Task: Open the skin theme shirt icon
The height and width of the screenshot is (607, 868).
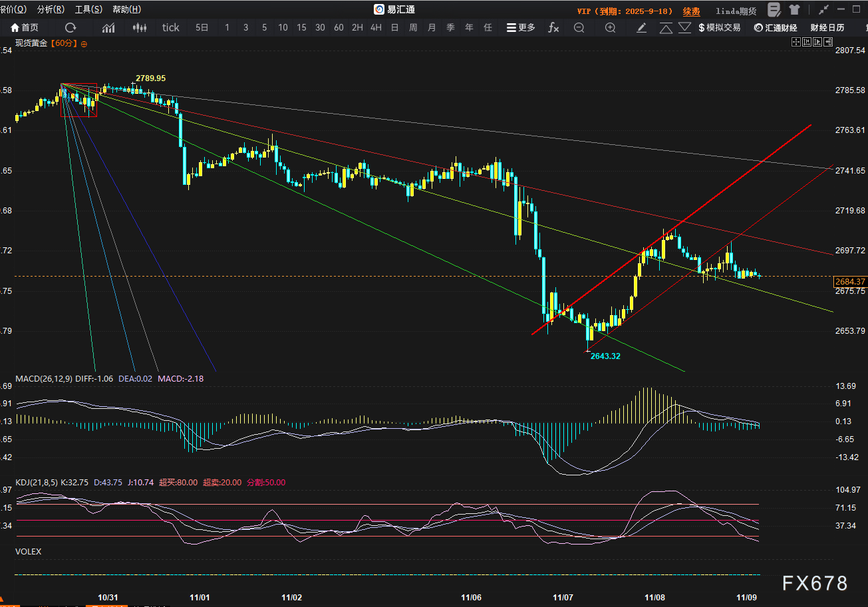Action: tap(794, 9)
